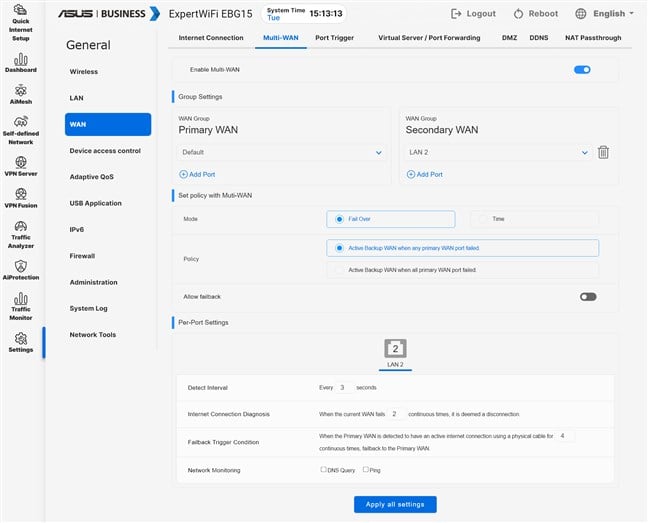Click ExpertWiFi EBG15 model name
This screenshot has width=648, height=523.
(x=210, y=14)
